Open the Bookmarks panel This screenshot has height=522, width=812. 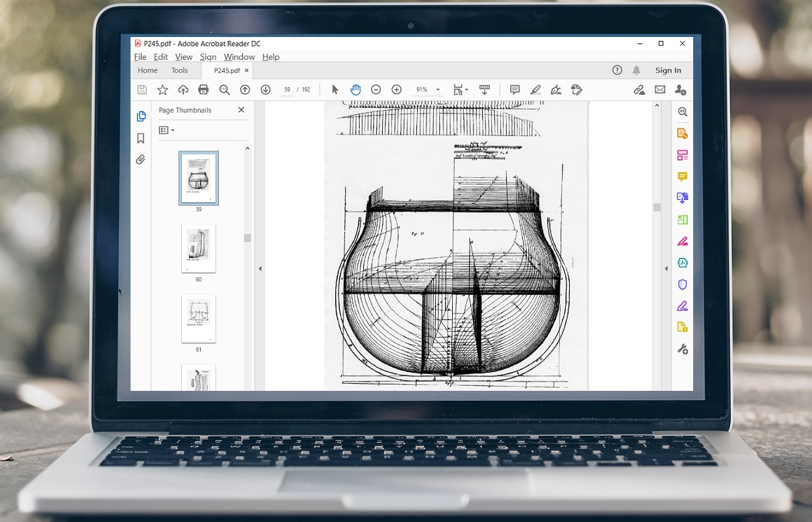click(x=140, y=138)
